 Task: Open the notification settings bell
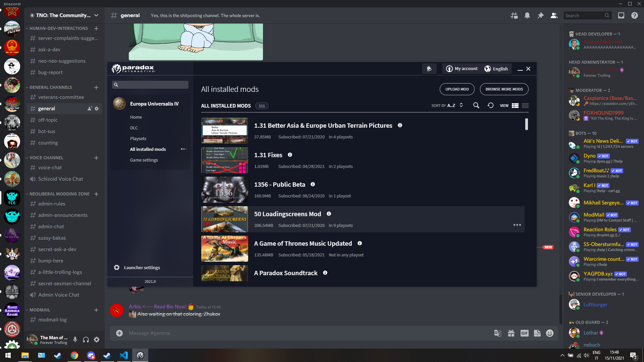(527, 15)
